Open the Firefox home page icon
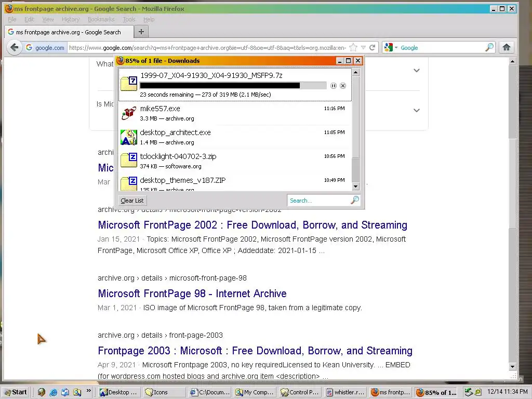Viewport: 532px width, 399px height. (507, 47)
